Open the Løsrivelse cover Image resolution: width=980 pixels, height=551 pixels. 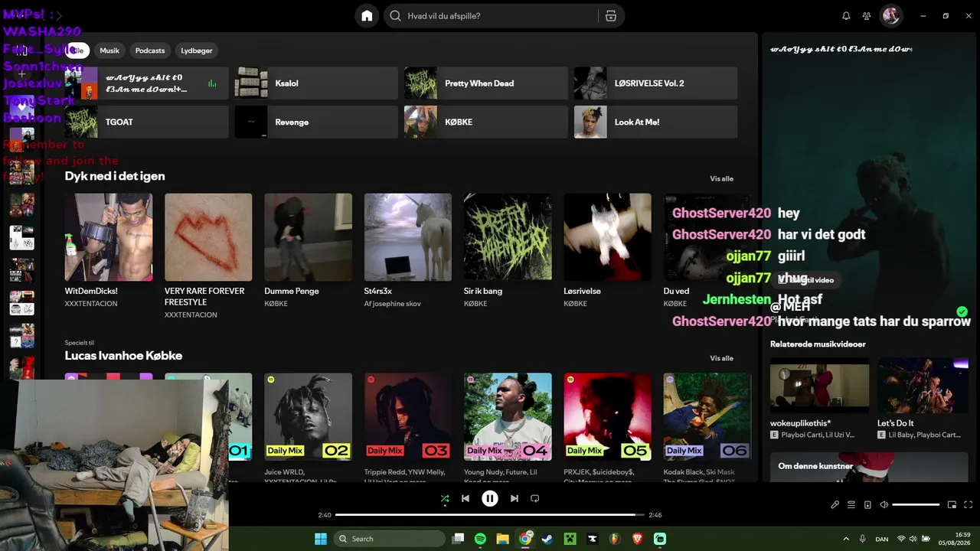[x=608, y=237]
